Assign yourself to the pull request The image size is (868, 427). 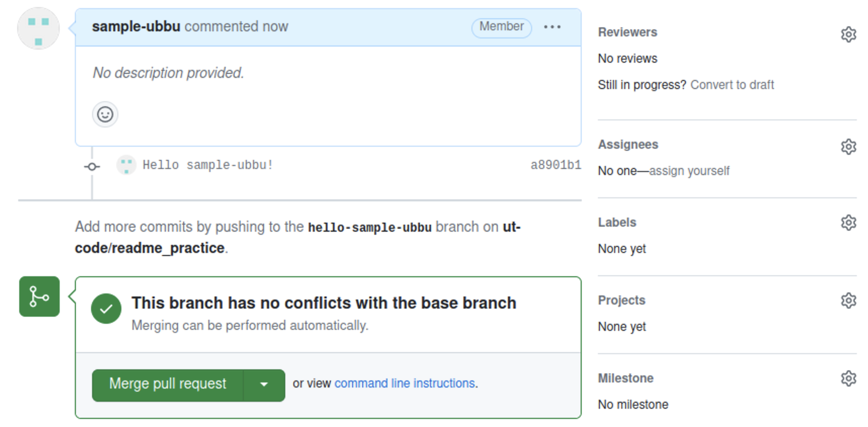tap(689, 171)
